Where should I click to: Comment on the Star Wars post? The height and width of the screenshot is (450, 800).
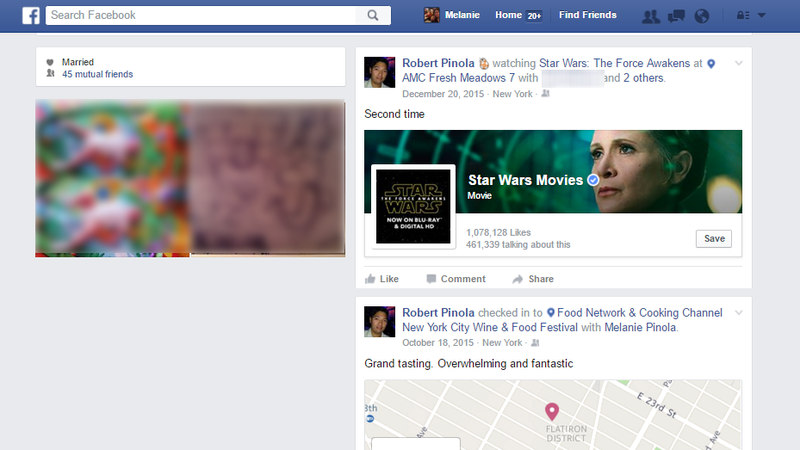pyautogui.click(x=456, y=279)
